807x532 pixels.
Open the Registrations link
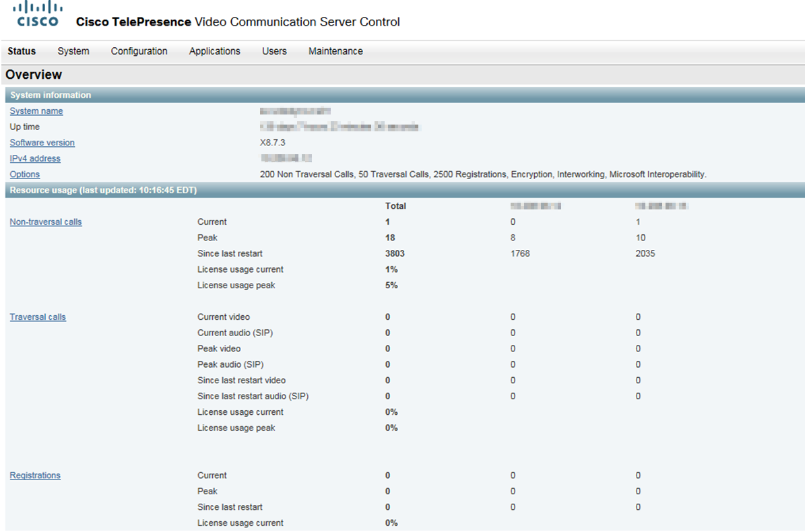point(35,475)
